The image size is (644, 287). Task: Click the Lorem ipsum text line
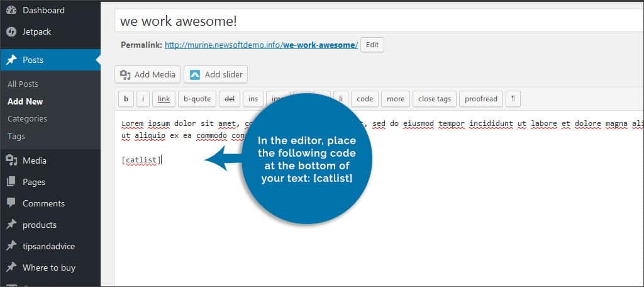coord(382,123)
